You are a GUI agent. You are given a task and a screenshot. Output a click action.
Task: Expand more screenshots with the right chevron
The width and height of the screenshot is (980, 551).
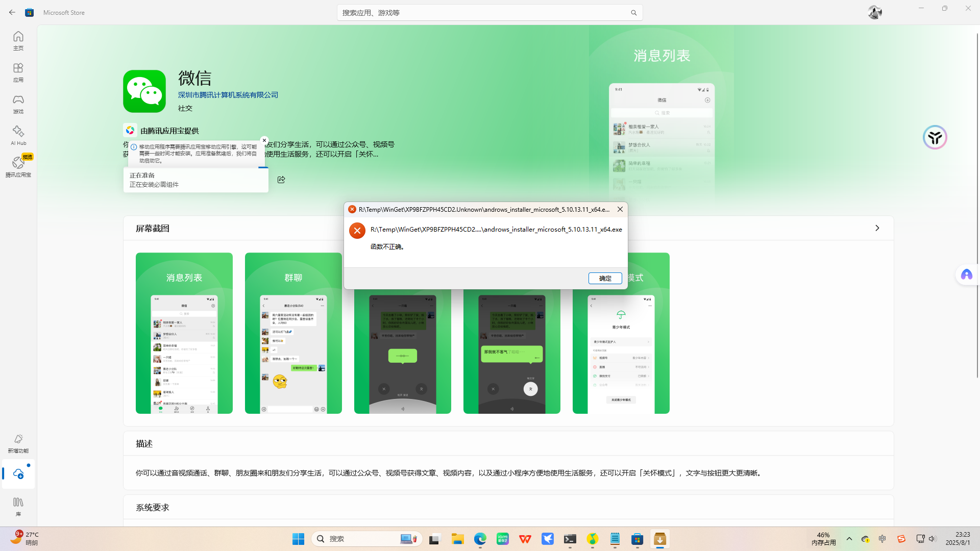pyautogui.click(x=877, y=228)
